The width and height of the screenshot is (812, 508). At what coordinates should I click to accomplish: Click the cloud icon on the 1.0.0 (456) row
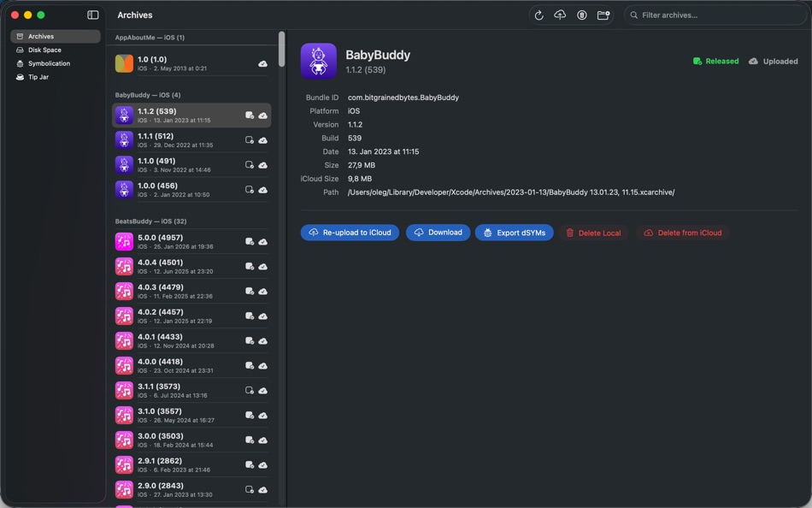263,190
